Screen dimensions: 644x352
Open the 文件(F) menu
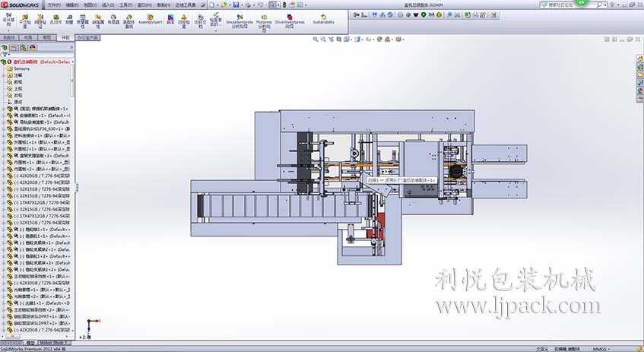[x=53, y=5]
